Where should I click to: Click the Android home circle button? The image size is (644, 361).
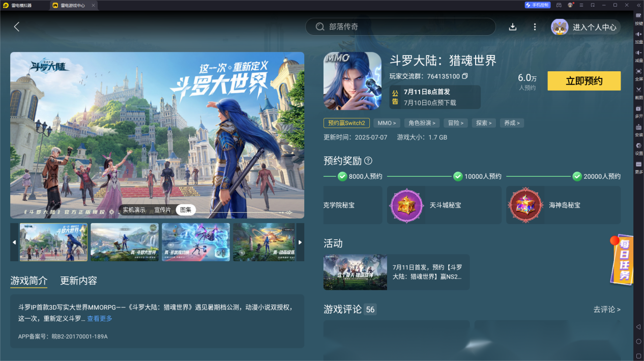pyautogui.click(x=638, y=341)
